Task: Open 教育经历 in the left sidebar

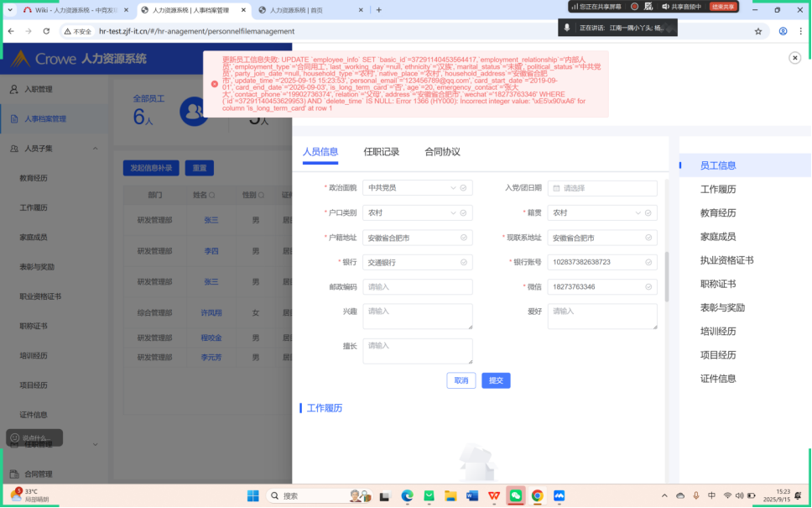Action: [x=34, y=178]
